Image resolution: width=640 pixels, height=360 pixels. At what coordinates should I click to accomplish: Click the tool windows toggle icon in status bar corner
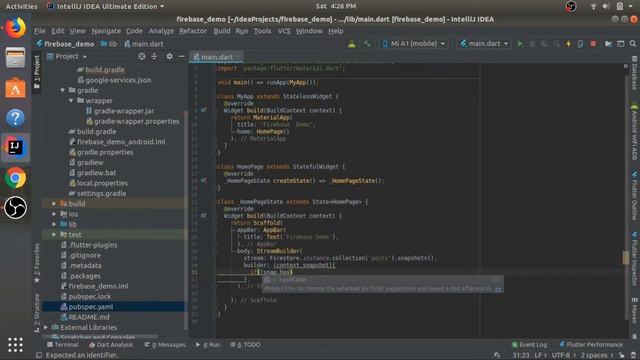(39, 355)
